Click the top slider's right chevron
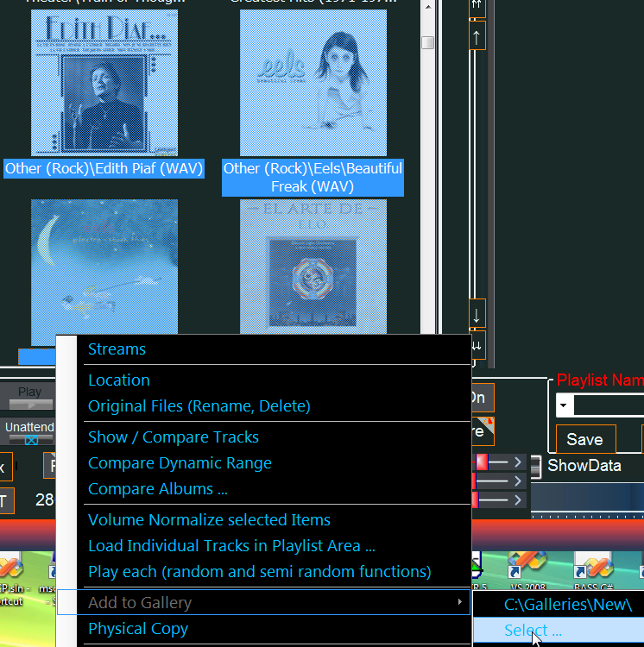This screenshot has width=644, height=647. pos(518,462)
